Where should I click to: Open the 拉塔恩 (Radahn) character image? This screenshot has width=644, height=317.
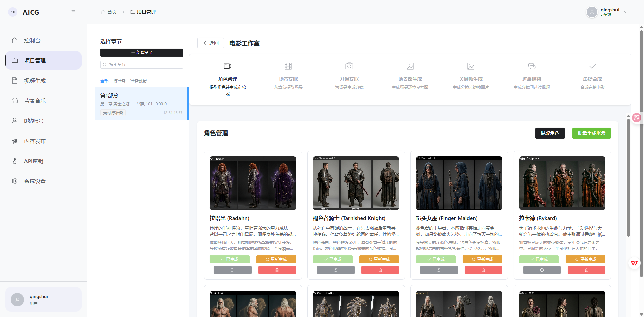[x=253, y=183]
